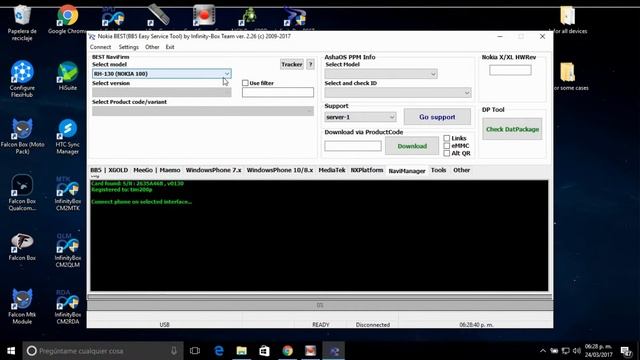Click the Cortana search box
Image resolution: width=640 pixels, height=360 pixels.
point(103,351)
